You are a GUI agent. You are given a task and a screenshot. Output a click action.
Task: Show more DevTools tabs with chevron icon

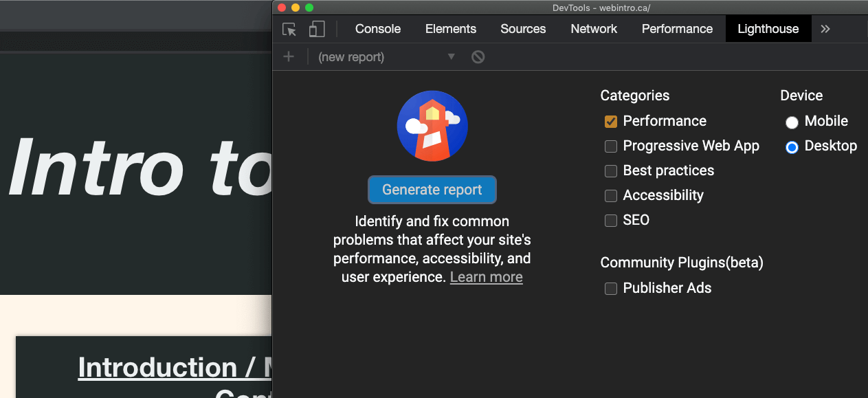click(x=825, y=29)
